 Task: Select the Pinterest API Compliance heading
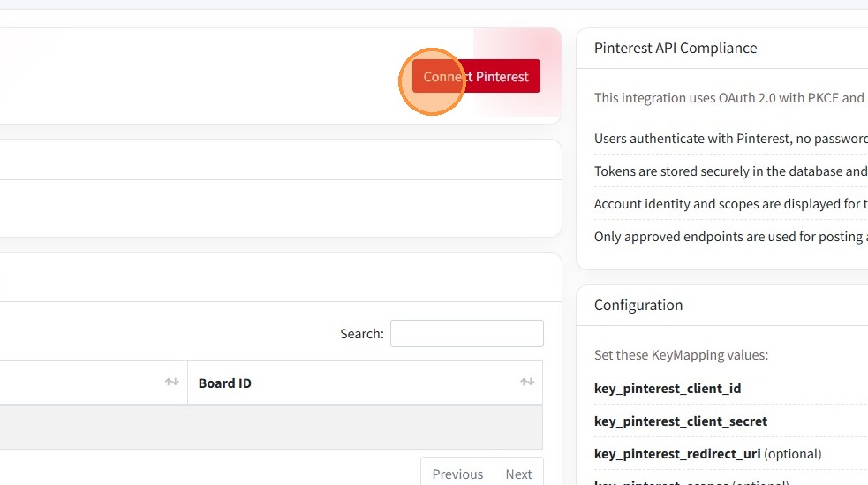point(676,48)
